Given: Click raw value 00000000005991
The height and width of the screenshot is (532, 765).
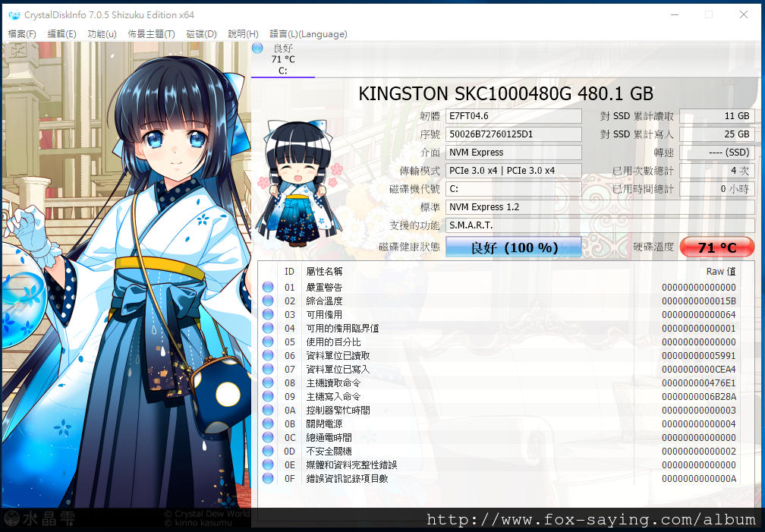Looking at the screenshot, I should coord(699,356).
